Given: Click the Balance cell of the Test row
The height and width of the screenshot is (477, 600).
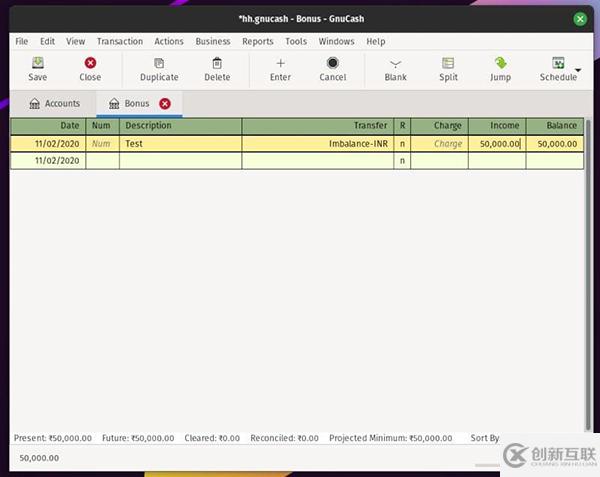Looking at the screenshot, I should pyautogui.click(x=555, y=144).
